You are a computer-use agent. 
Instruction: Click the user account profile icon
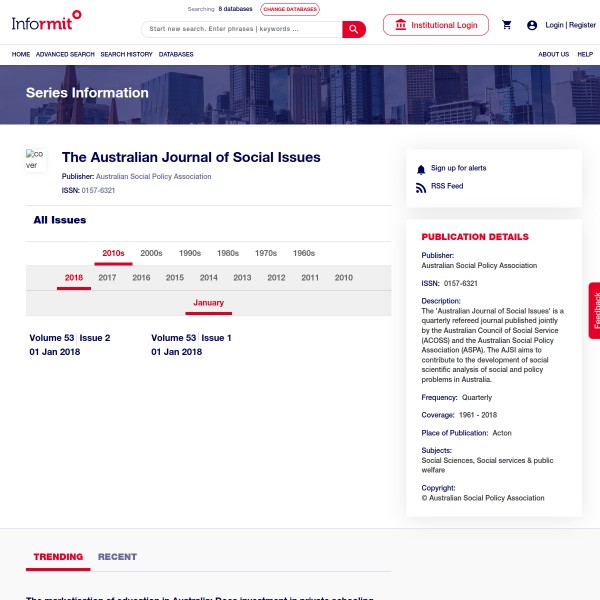532,25
